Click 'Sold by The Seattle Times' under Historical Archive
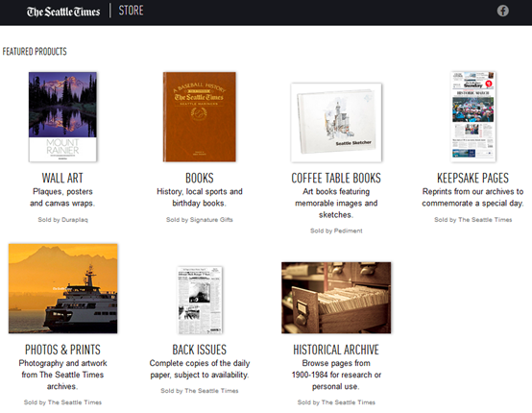The image size is (532, 413). pyautogui.click(x=336, y=402)
